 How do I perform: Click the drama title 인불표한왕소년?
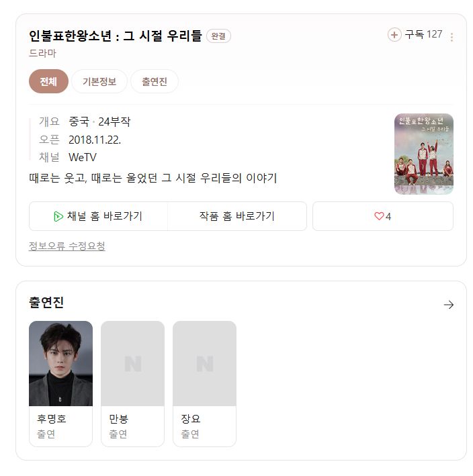[115, 36]
